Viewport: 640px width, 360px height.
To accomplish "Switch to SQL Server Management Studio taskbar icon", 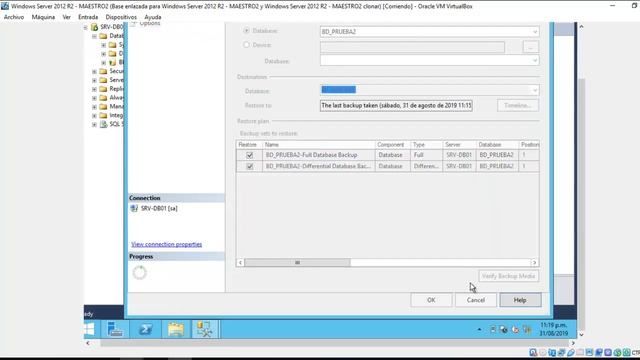I will [x=205, y=329].
